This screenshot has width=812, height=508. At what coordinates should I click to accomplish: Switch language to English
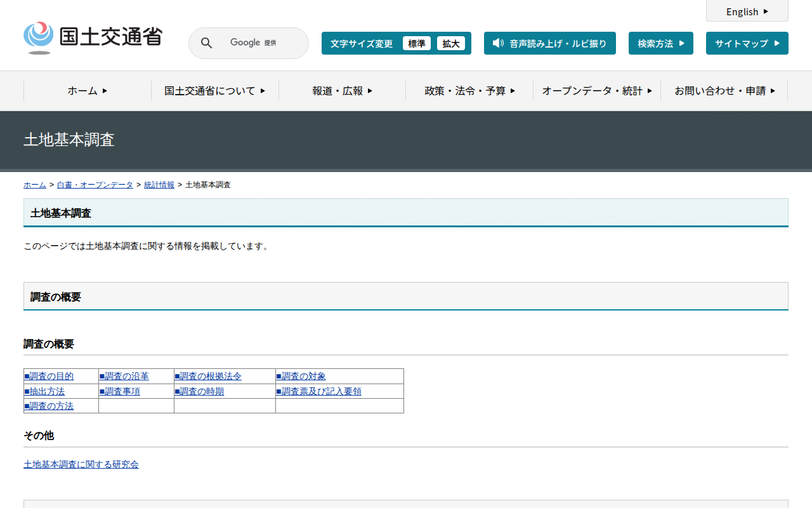tap(747, 11)
